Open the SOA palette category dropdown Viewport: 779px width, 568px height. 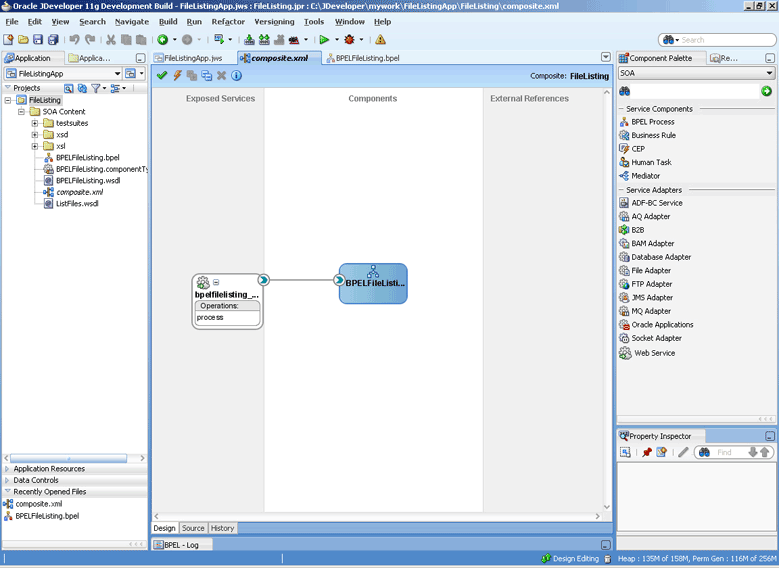[769, 73]
